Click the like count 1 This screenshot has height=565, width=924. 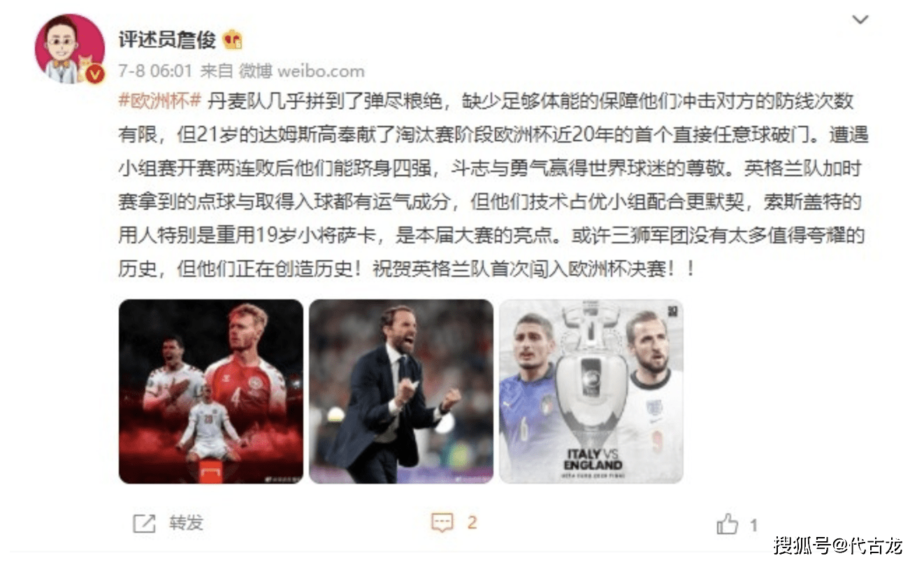[x=753, y=524]
